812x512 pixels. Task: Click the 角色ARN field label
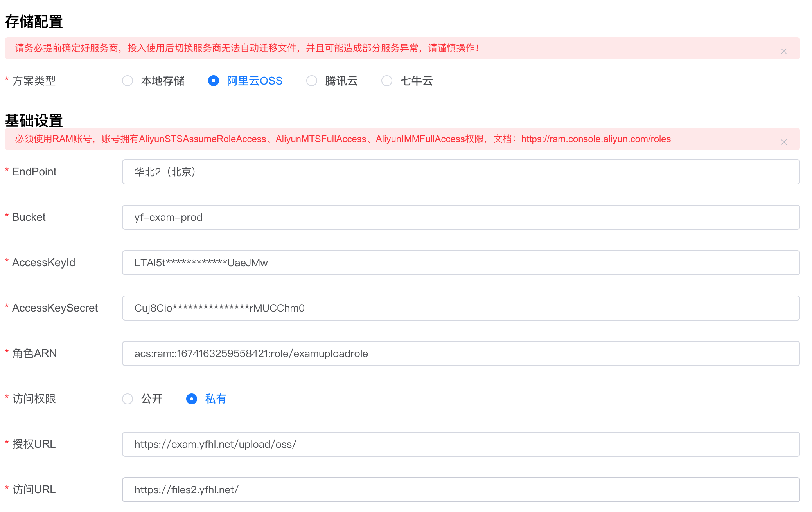coord(34,353)
